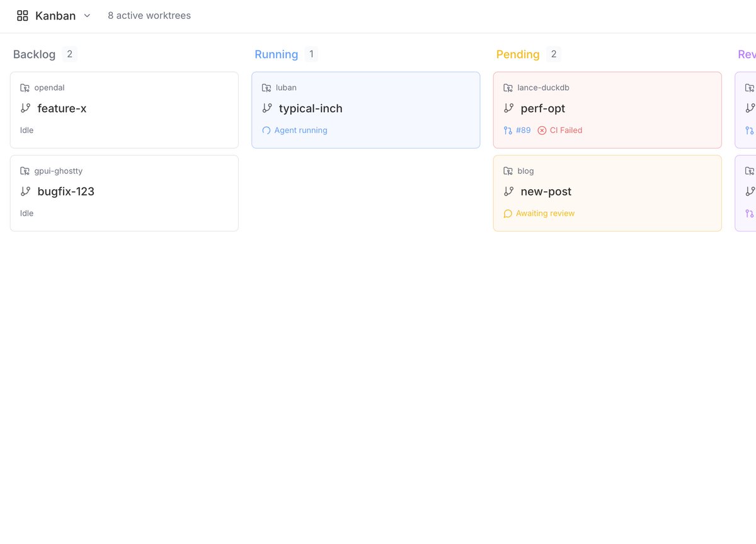Click the 'Awaiting review' status text

coord(545,214)
